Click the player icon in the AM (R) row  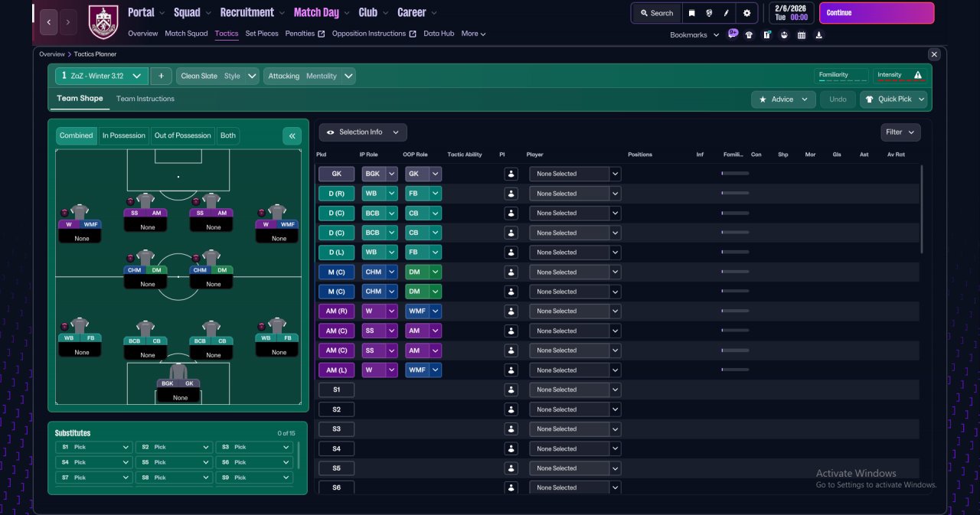511,311
